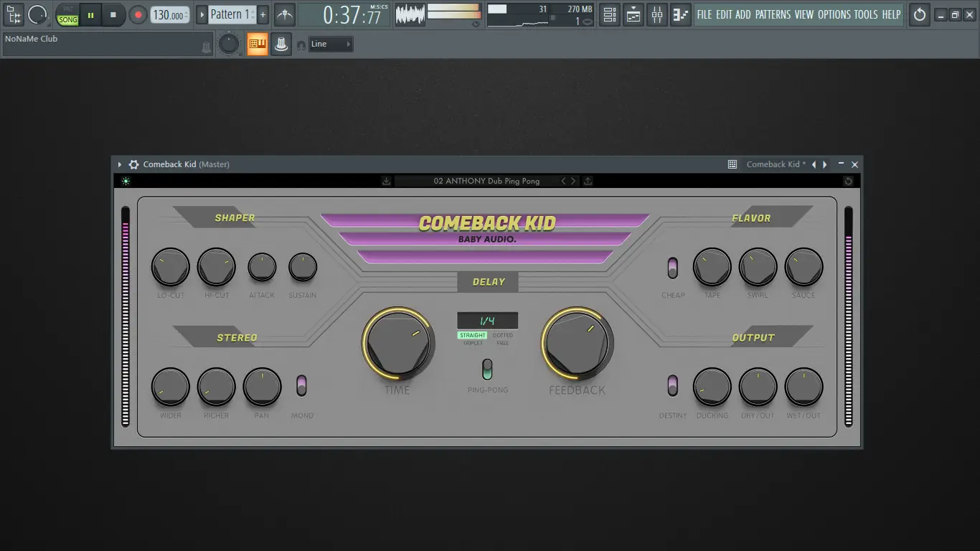Open the OPTIONS menu
This screenshot has height=551, width=980.
point(834,14)
